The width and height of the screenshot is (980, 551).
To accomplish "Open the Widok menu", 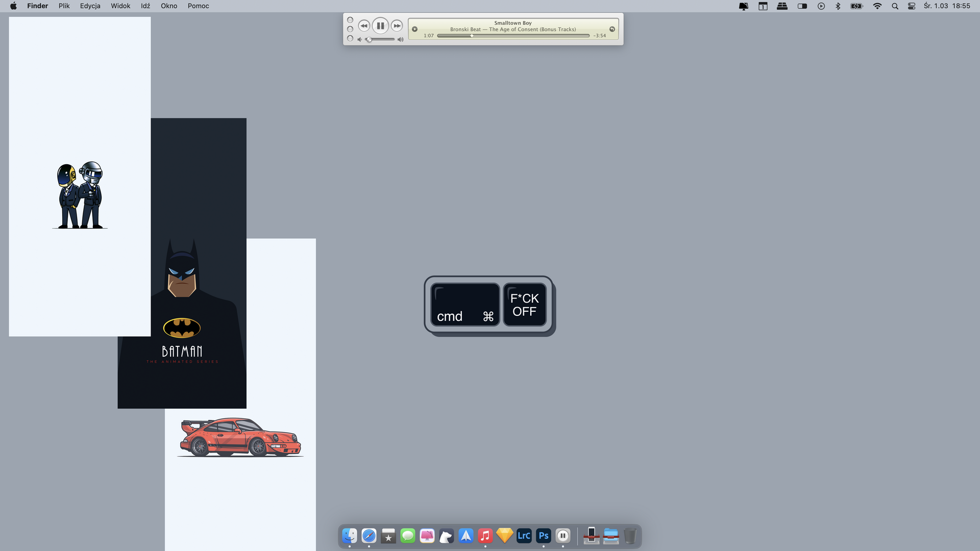I will (120, 6).
